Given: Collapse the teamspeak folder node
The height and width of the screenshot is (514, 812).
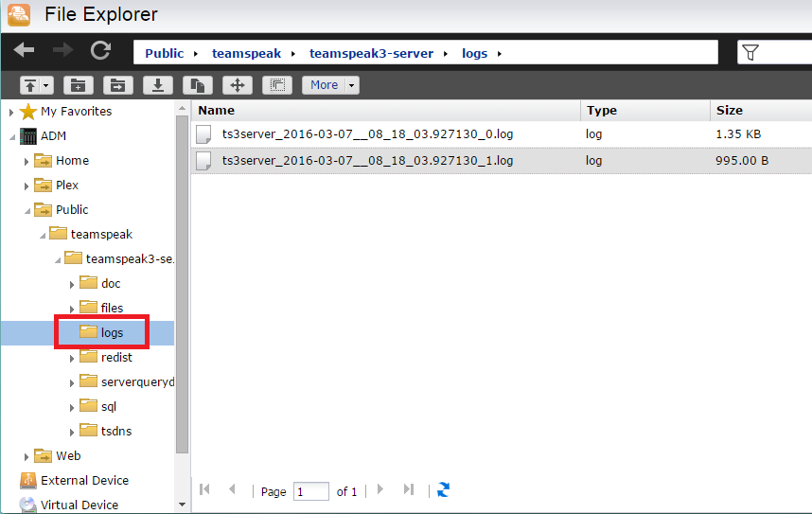Looking at the screenshot, I should coord(43,236).
